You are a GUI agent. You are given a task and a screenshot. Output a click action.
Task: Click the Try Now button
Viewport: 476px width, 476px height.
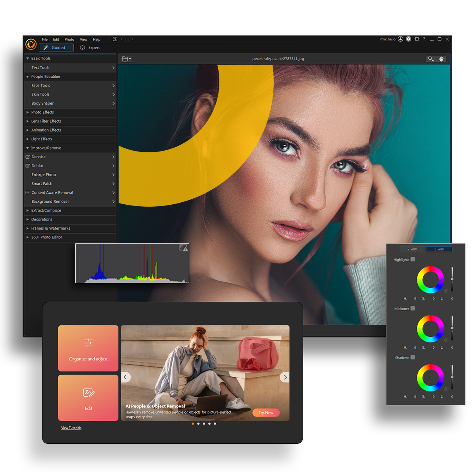(x=266, y=413)
